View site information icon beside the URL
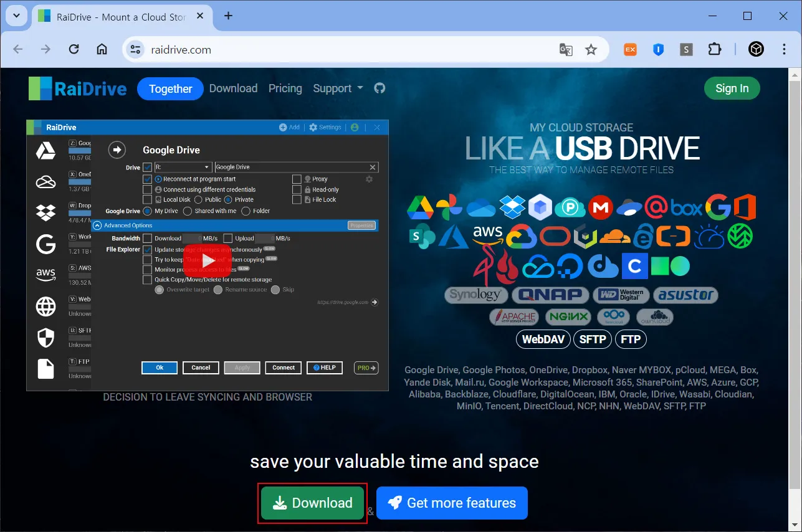The height and width of the screenshot is (532, 802). click(x=135, y=50)
